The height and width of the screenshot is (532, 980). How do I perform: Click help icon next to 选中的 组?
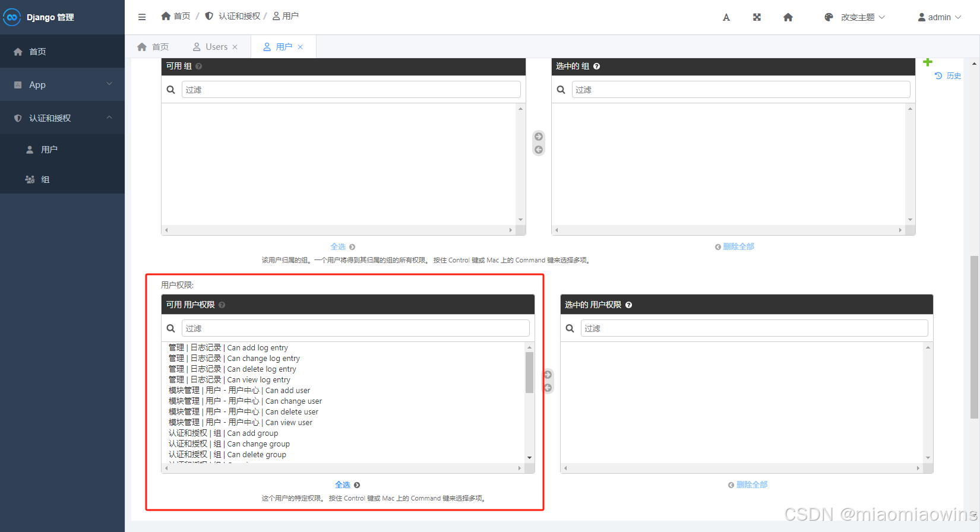(597, 66)
